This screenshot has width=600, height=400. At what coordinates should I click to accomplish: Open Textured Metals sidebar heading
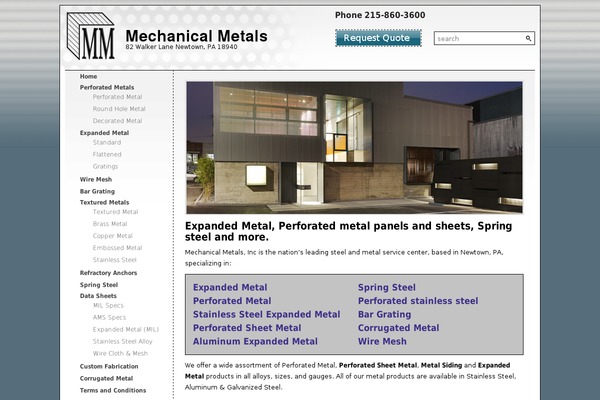click(x=104, y=202)
